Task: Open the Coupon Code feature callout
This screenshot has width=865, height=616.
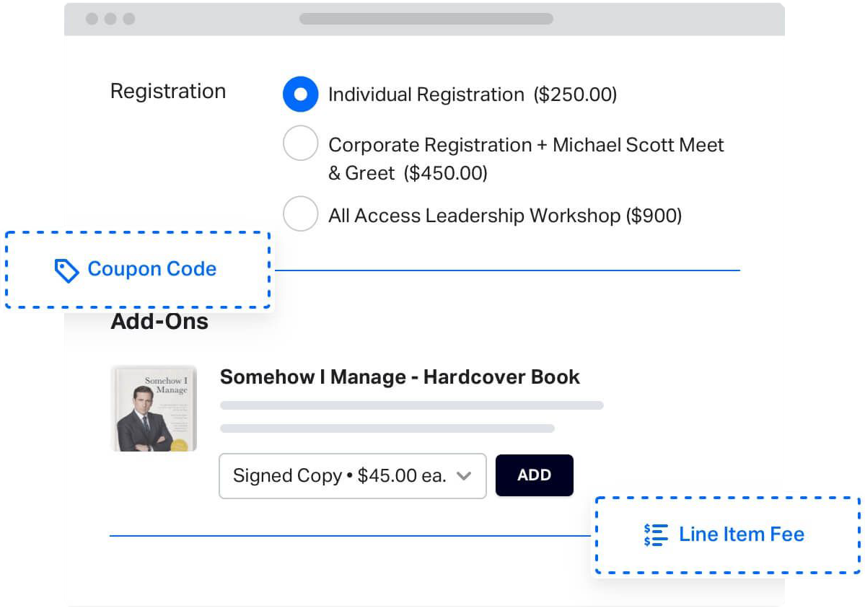Action: click(138, 270)
